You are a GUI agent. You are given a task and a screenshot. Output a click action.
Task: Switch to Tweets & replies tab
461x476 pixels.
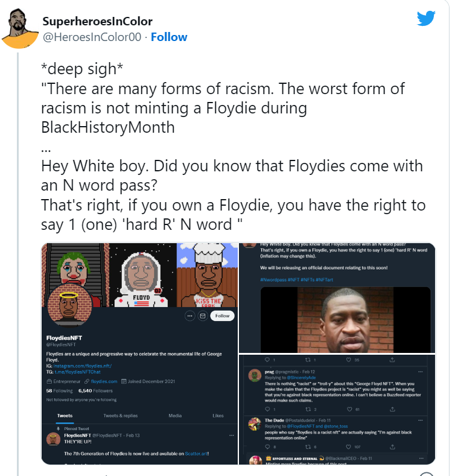[120, 416]
